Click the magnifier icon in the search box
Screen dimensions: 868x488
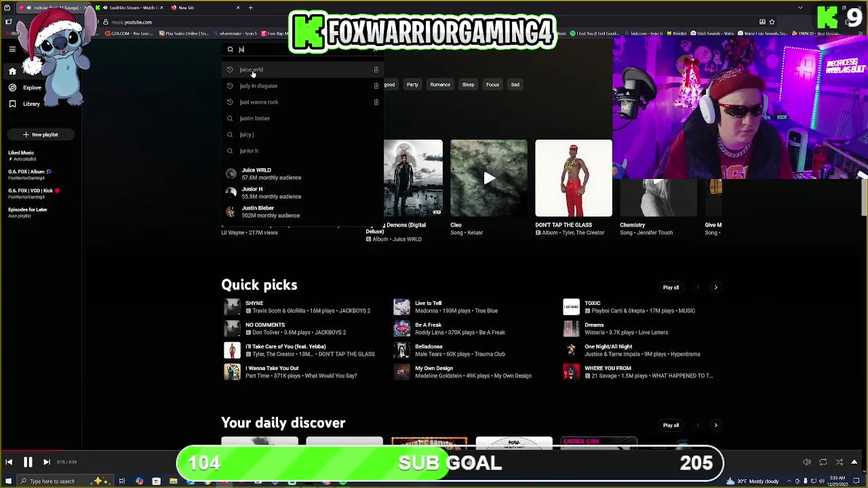tap(230, 49)
